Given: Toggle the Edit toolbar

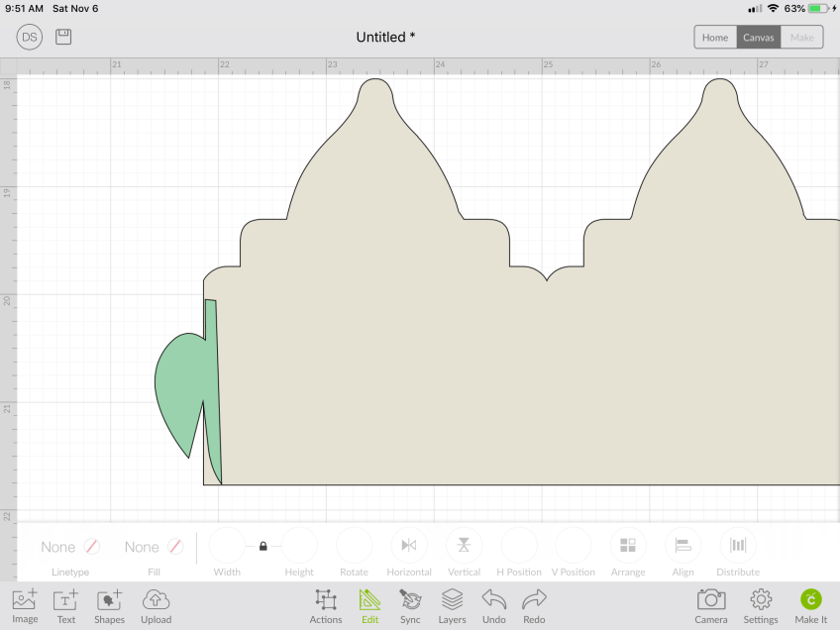Looking at the screenshot, I should [x=369, y=604].
